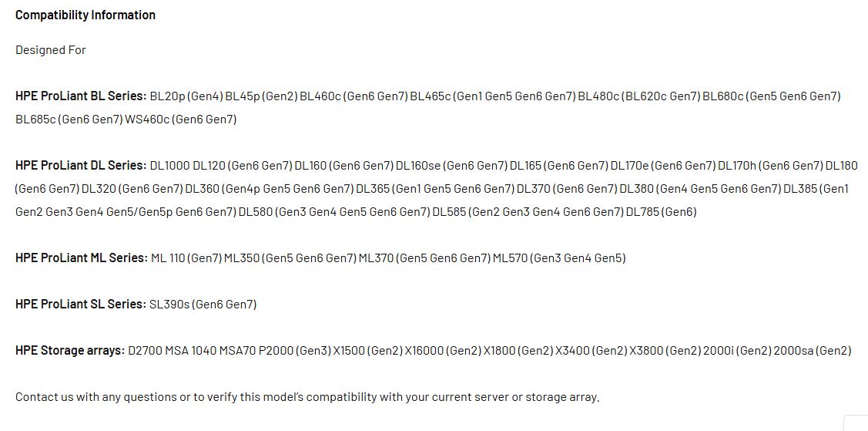Select the HPE ProLiant SL Series label
868x431 pixels.
click(x=81, y=304)
